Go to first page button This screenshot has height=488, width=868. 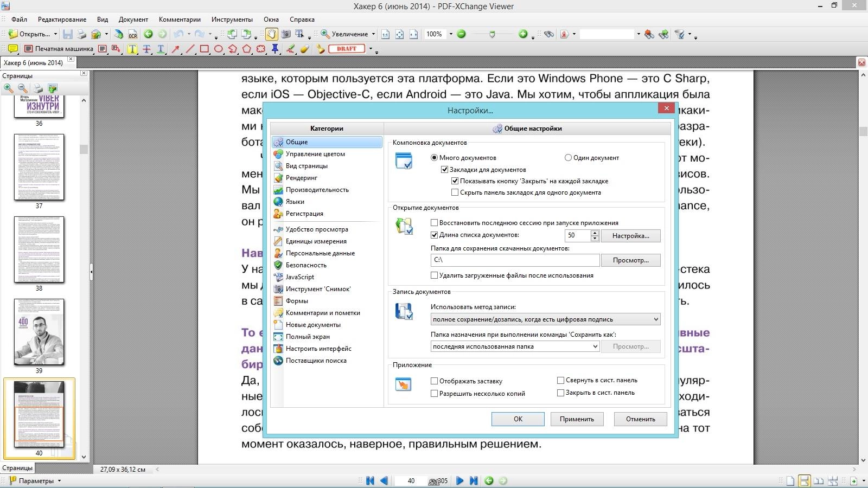(x=370, y=480)
